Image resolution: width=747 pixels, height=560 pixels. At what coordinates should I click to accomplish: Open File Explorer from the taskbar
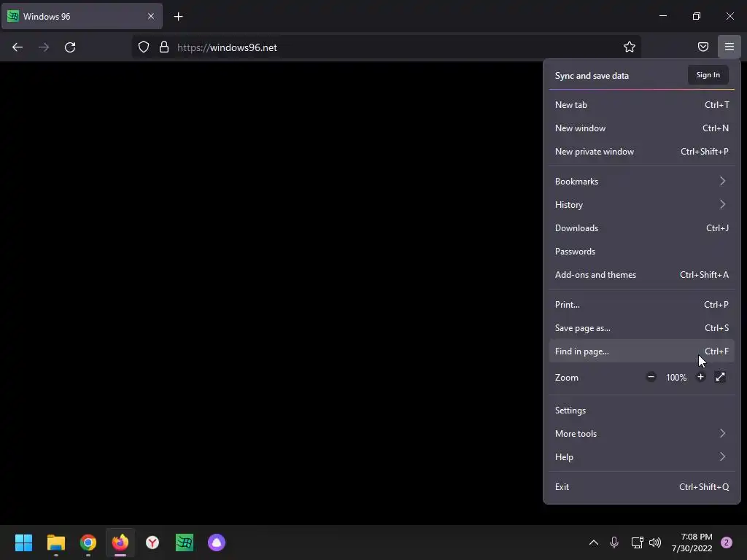point(56,542)
